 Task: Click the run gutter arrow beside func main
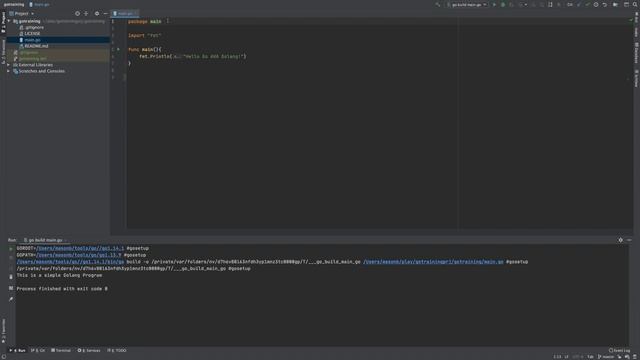click(118, 49)
